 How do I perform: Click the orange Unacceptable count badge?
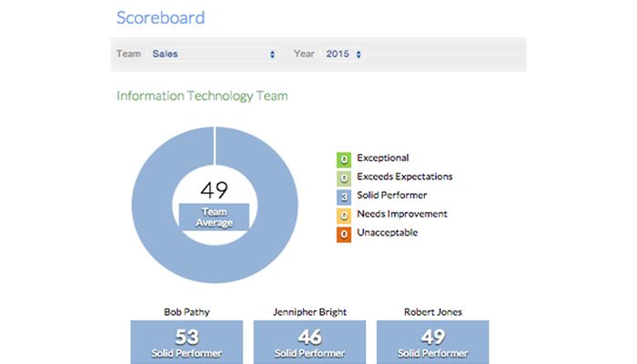pyautogui.click(x=344, y=235)
